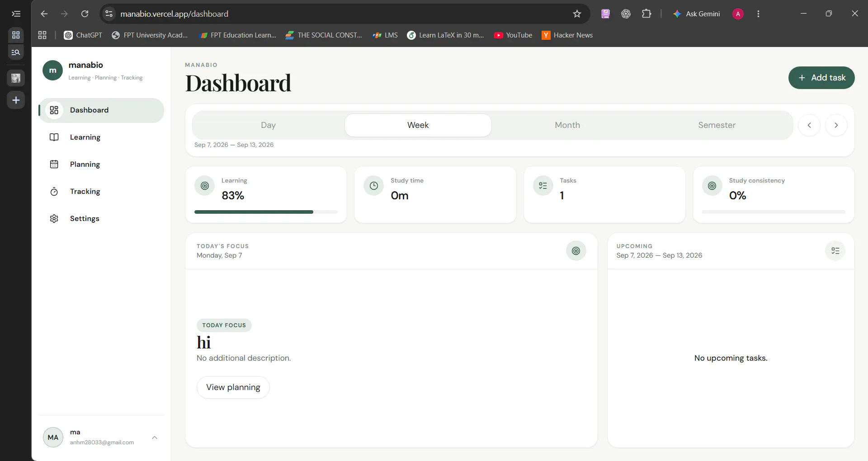This screenshot has width=868, height=461.
Task: Click the Tasks checklist icon
Action: [543, 186]
